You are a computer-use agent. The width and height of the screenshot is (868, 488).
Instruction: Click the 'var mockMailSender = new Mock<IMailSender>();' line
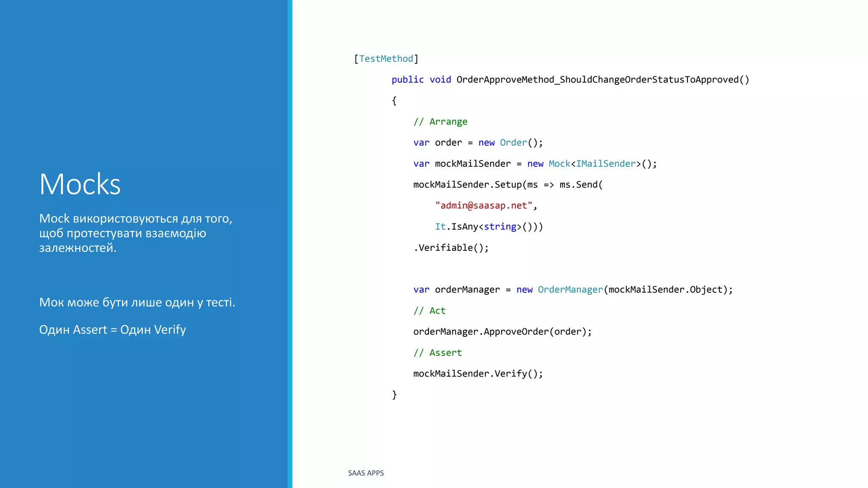(535, 164)
